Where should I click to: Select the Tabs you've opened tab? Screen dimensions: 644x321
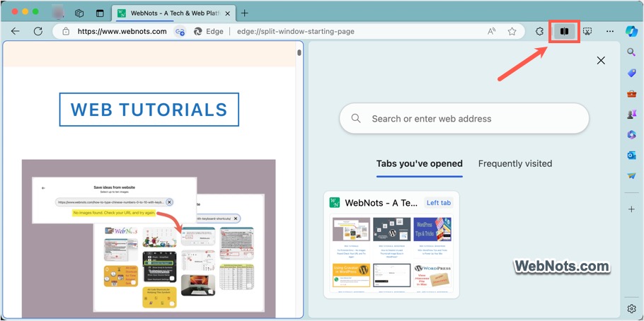pyautogui.click(x=420, y=164)
